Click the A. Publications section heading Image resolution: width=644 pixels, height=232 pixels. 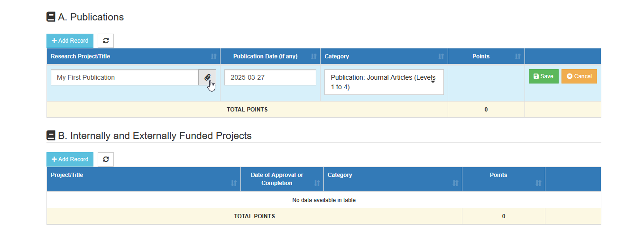pos(91,17)
